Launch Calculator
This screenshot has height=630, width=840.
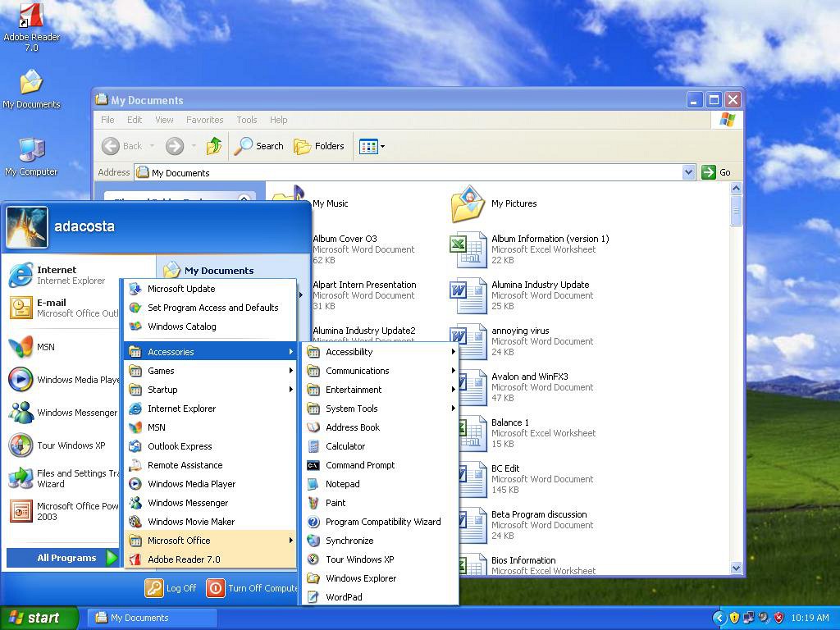[381, 446]
